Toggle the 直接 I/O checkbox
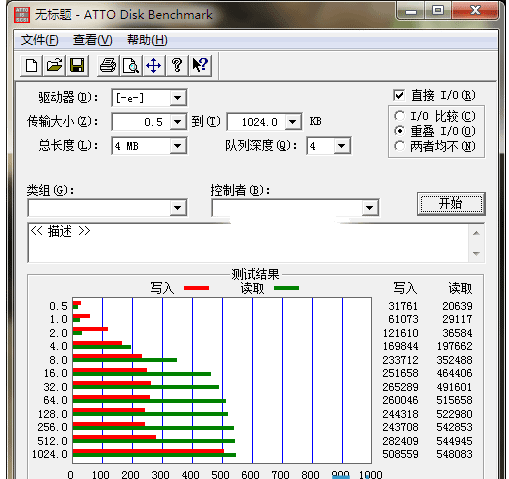 pyautogui.click(x=399, y=95)
